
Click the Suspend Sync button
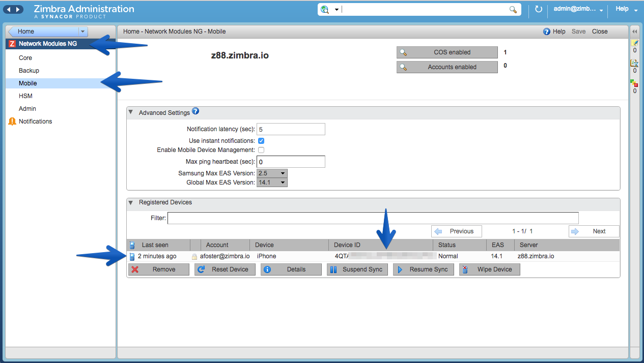(x=357, y=269)
